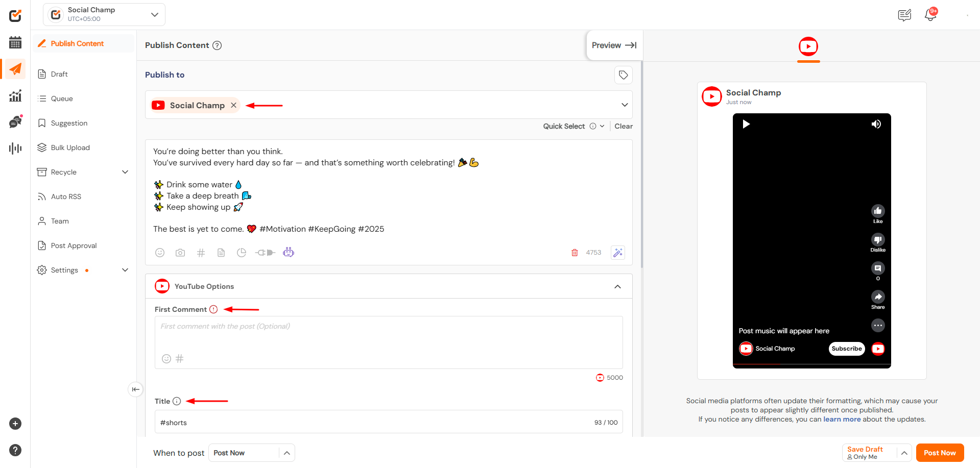Click the Title field containing #shorts

click(389, 422)
